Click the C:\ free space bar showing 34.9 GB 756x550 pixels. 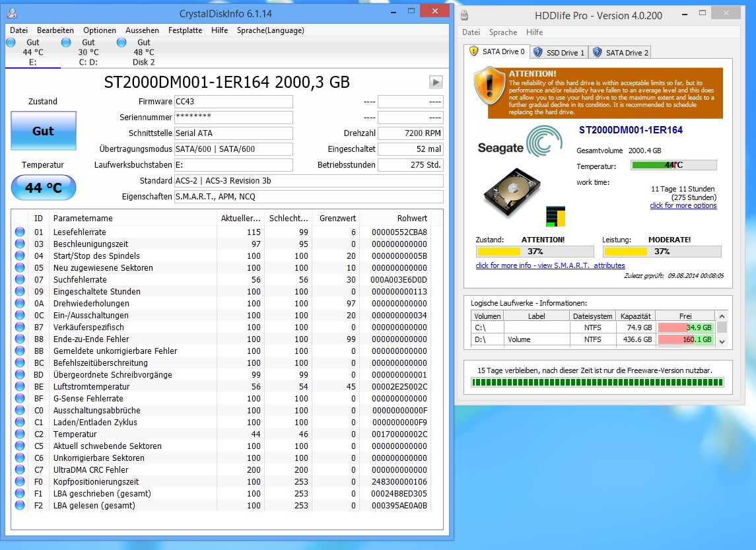685,327
